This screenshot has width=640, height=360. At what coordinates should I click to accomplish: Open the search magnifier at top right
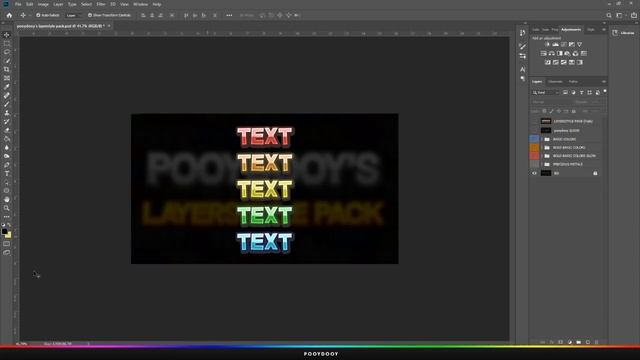click(x=609, y=15)
